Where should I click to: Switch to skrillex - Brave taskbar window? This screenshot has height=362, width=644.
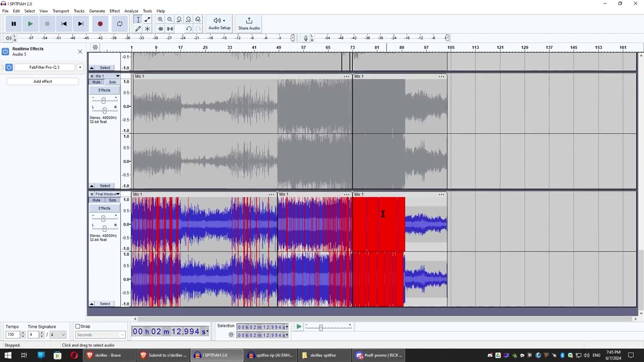click(x=109, y=355)
